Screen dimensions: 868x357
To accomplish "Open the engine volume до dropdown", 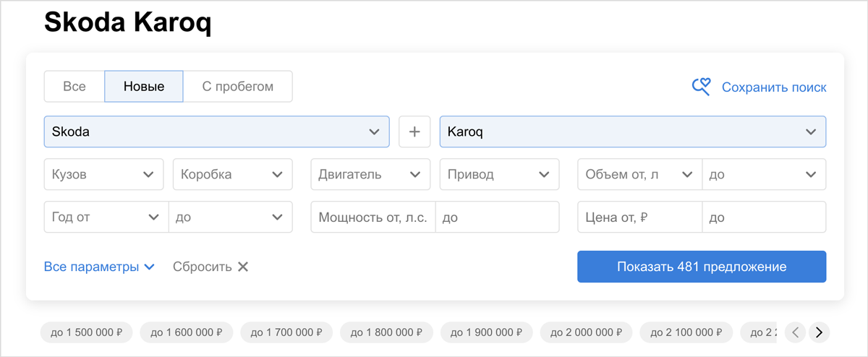I will [x=765, y=175].
